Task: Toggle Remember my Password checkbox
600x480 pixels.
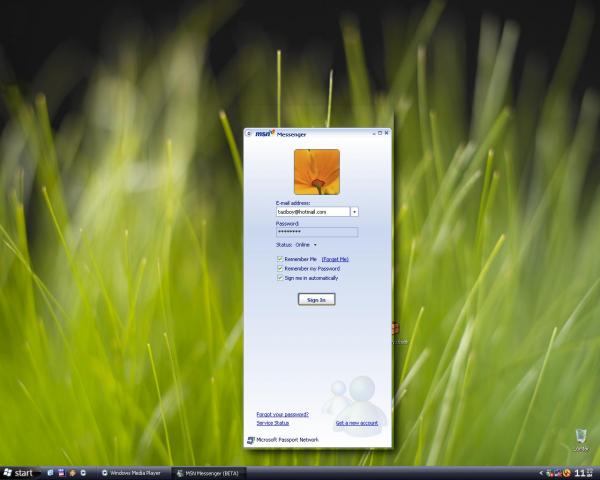Action: (280, 268)
